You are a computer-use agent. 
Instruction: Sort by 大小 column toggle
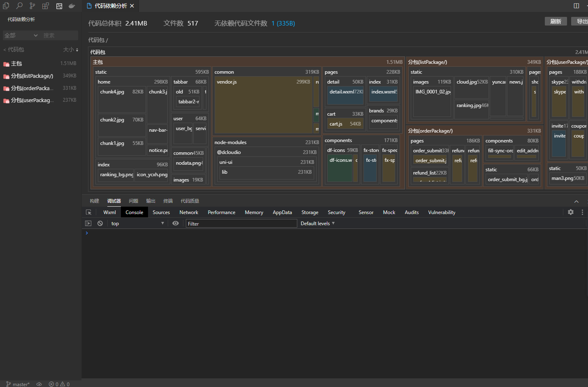coord(70,49)
